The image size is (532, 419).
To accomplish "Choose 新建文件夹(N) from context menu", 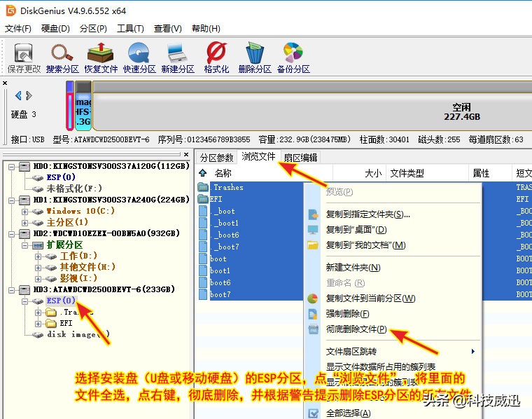I will point(353,268).
